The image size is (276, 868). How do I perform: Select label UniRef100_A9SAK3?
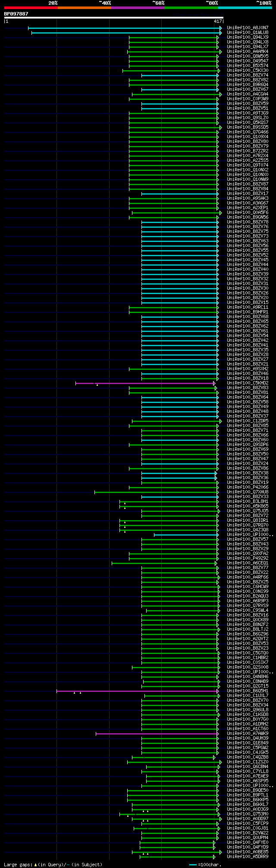coord(248,198)
